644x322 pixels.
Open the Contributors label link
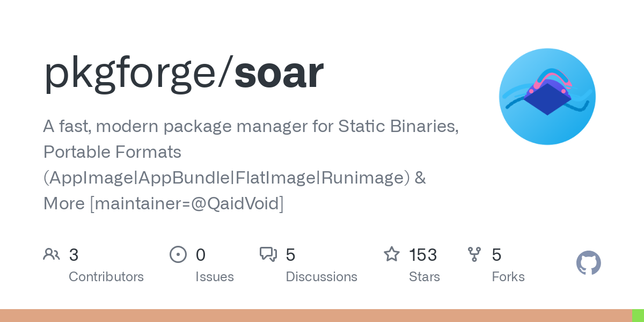pyautogui.click(x=106, y=277)
